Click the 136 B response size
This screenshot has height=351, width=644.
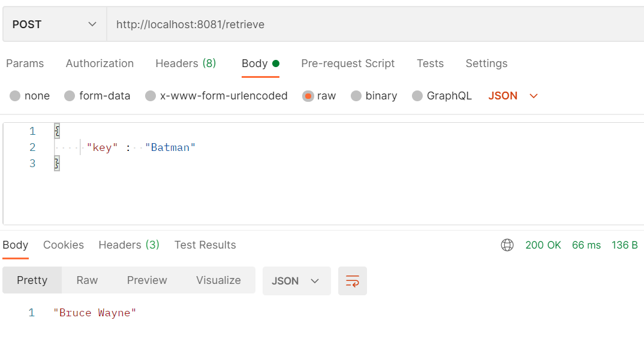624,245
